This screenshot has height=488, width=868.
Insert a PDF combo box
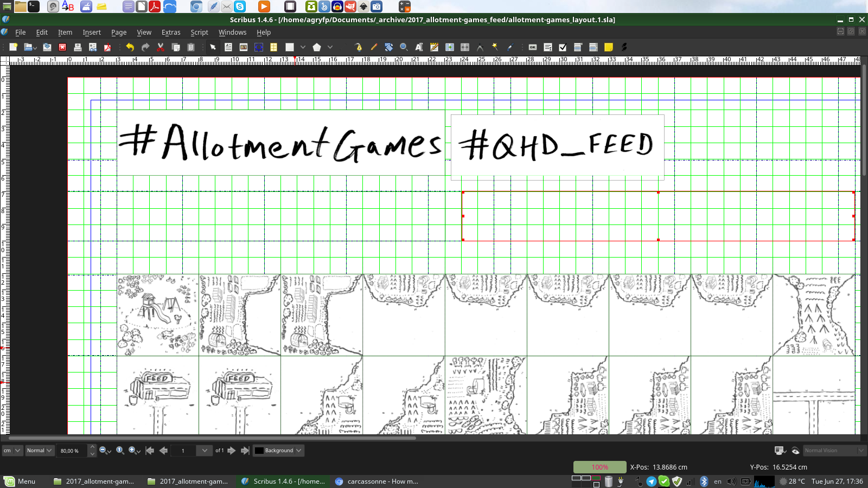click(x=578, y=47)
